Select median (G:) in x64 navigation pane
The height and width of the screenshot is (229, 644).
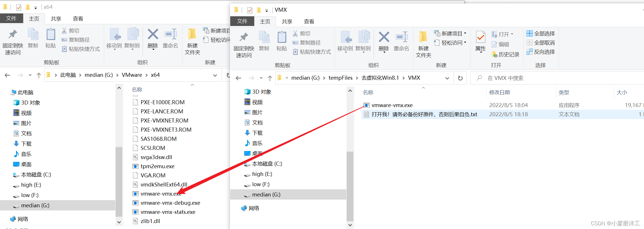point(57,205)
